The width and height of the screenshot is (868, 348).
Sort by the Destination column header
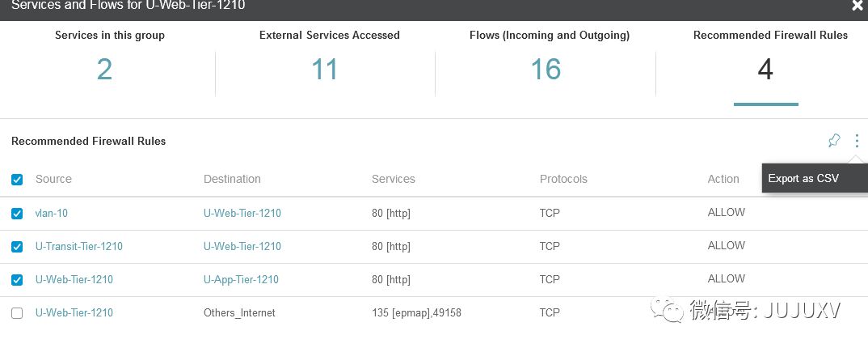232,179
